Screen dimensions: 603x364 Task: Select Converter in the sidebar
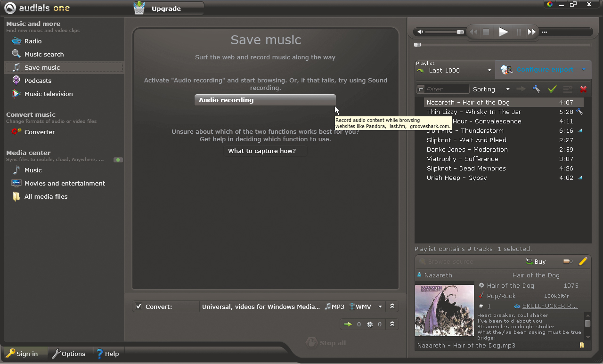(x=40, y=132)
